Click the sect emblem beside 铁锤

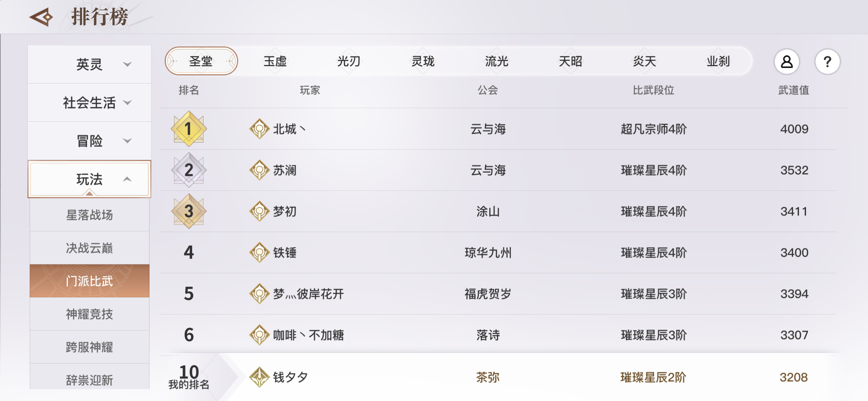tap(260, 252)
